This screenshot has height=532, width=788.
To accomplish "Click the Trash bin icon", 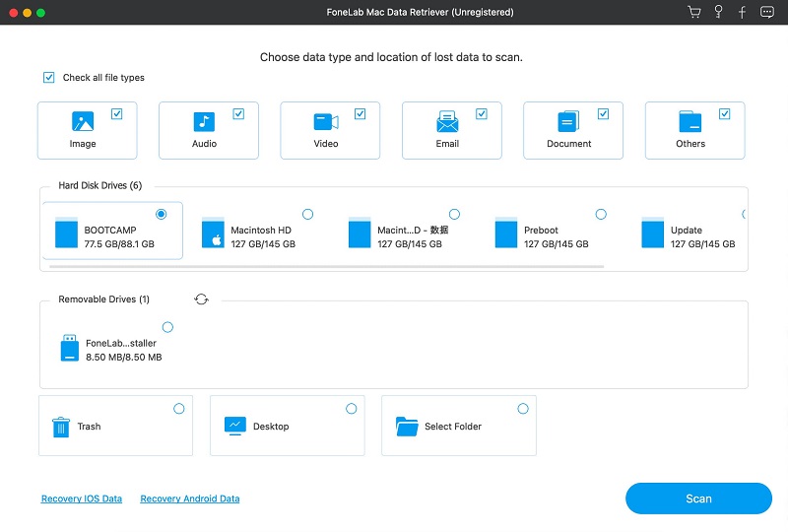I will tap(61, 427).
